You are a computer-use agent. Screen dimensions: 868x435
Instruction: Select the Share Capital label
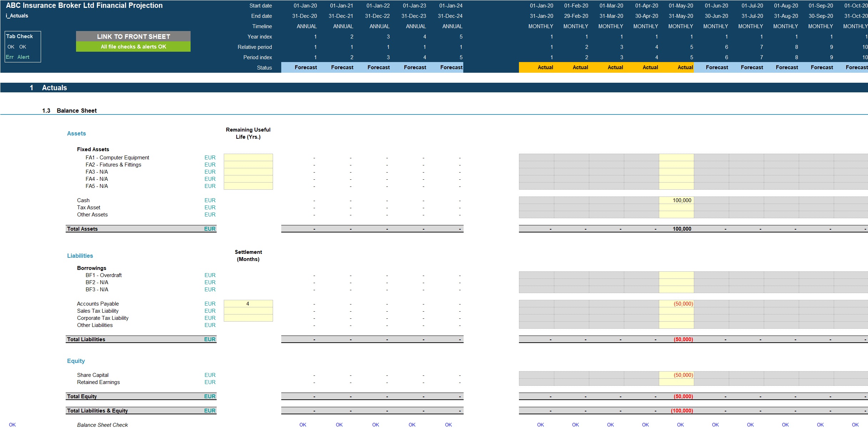pyautogui.click(x=93, y=375)
